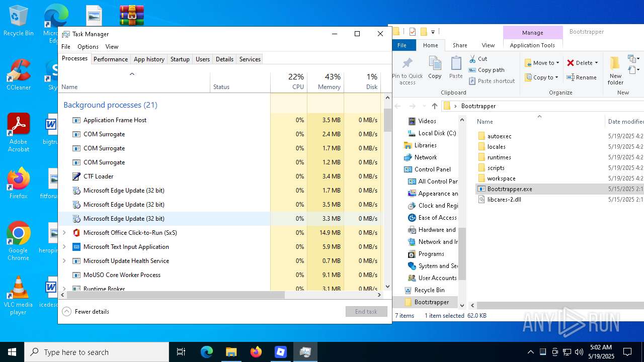Select CTF Loader process row
644x362 pixels.
tap(220, 176)
